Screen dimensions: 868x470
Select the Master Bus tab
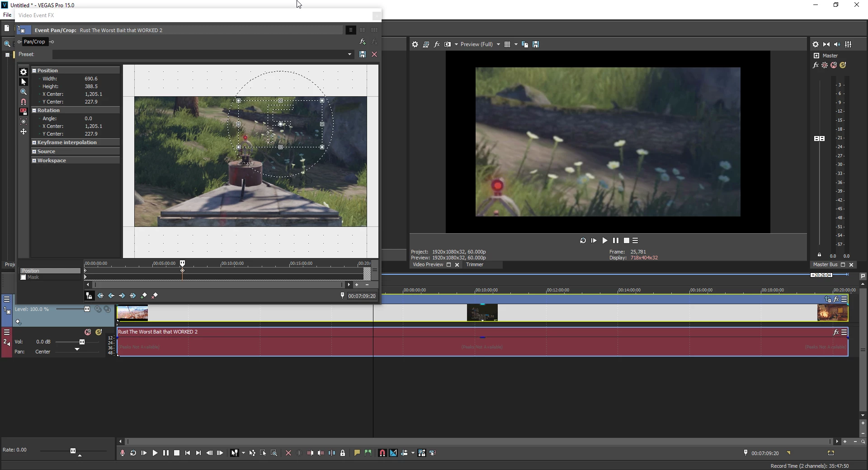(x=825, y=265)
